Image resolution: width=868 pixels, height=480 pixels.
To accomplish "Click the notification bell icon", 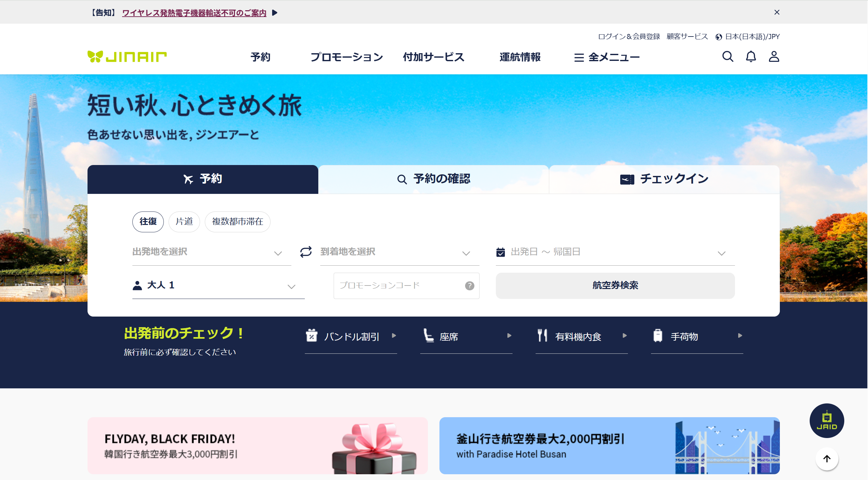I will tap(750, 57).
